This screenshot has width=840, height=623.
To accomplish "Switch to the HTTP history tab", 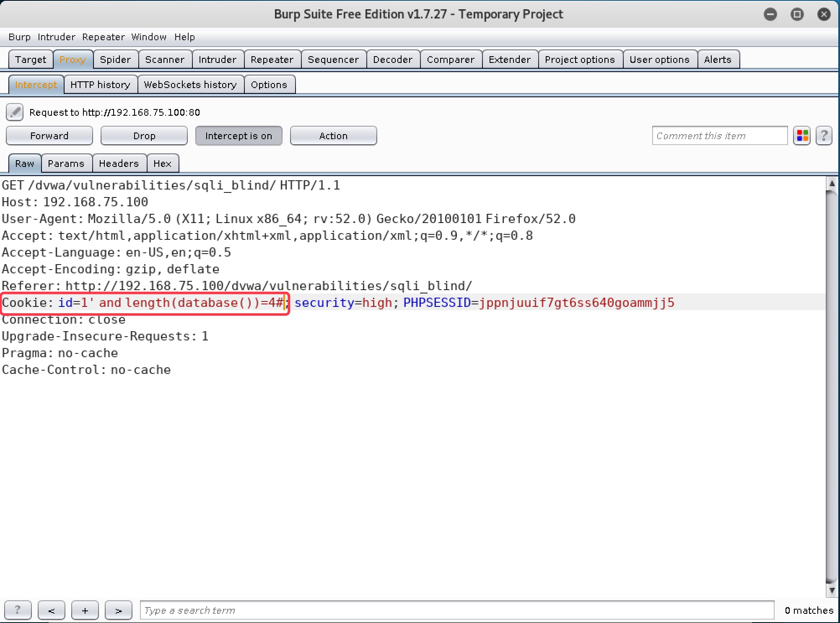I will point(100,85).
